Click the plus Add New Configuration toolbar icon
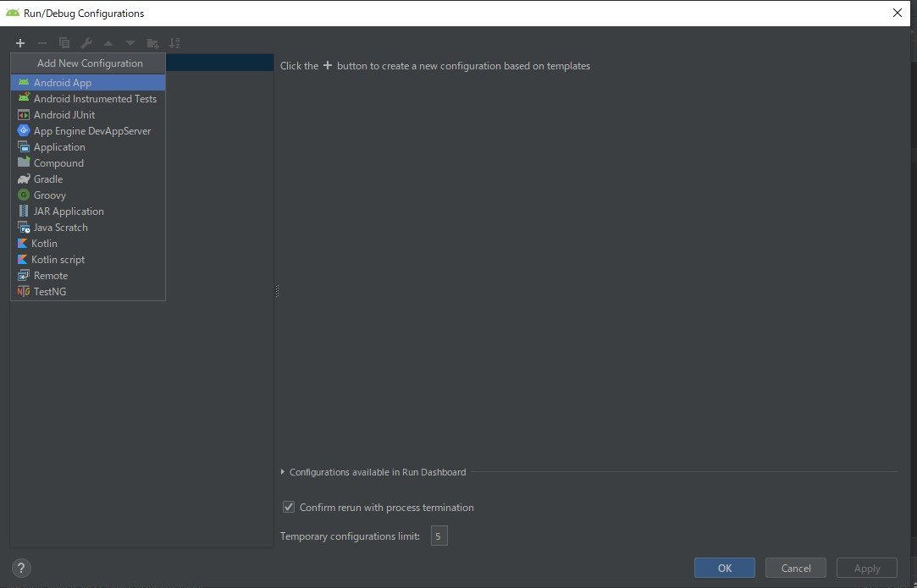The width and height of the screenshot is (917, 588). point(20,43)
